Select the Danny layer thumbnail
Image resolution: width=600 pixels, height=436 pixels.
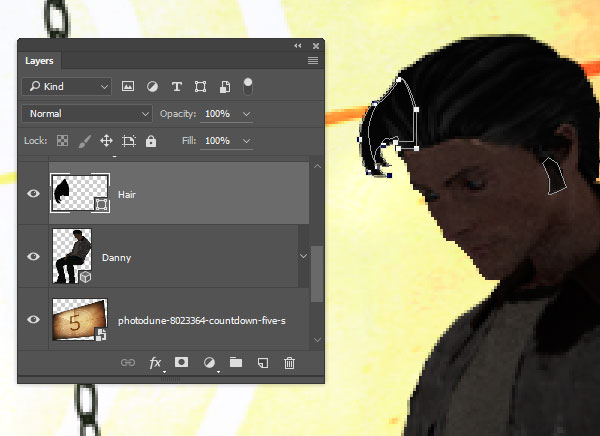tap(72, 256)
